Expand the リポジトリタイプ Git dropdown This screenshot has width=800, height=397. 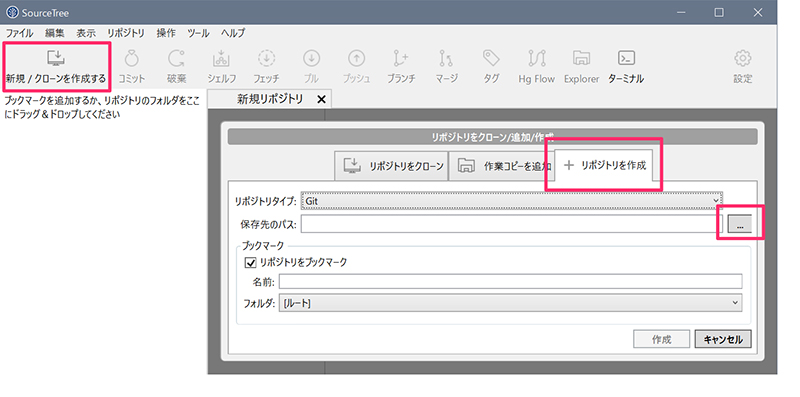[512, 201]
